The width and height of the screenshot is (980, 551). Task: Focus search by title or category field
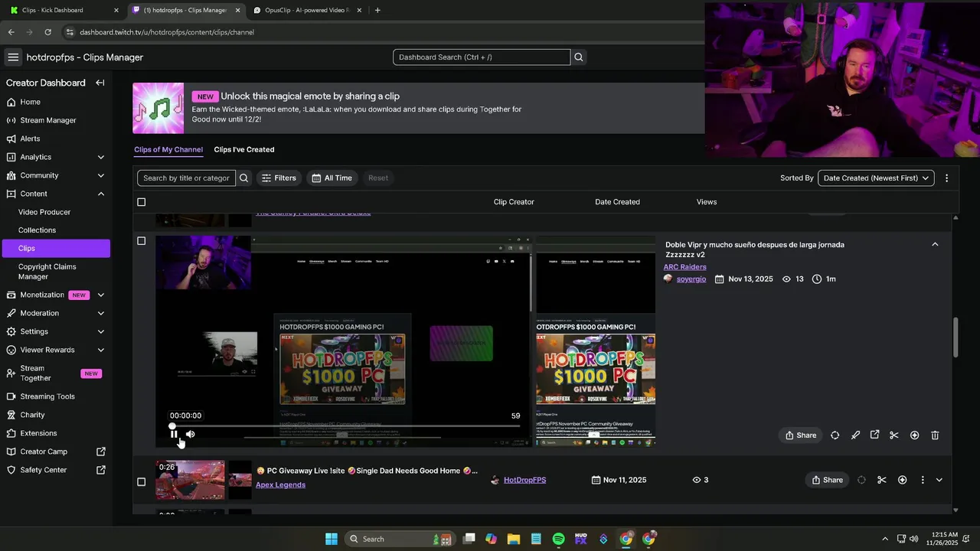click(186, 178)
